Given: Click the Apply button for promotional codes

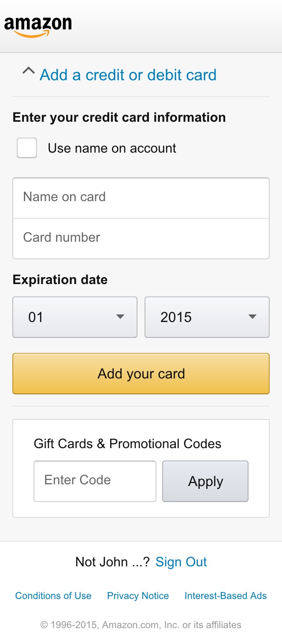Looking at the screenshot, I should 205,481.
